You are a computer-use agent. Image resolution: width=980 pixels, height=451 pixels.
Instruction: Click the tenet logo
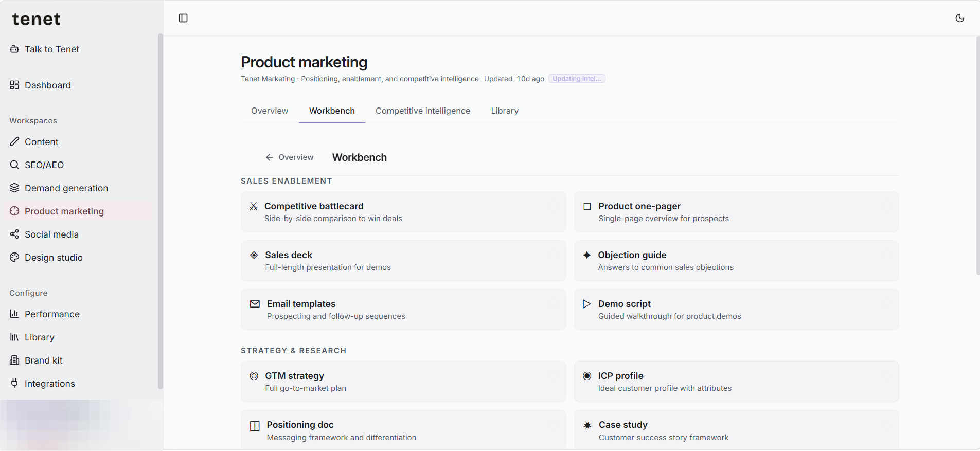[x=36, y=19]
